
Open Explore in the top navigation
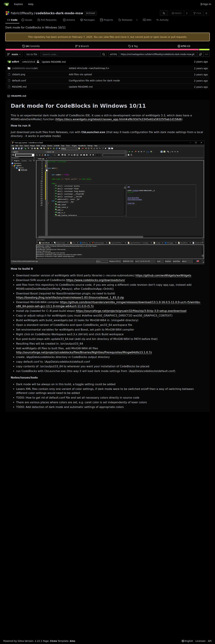18,4
